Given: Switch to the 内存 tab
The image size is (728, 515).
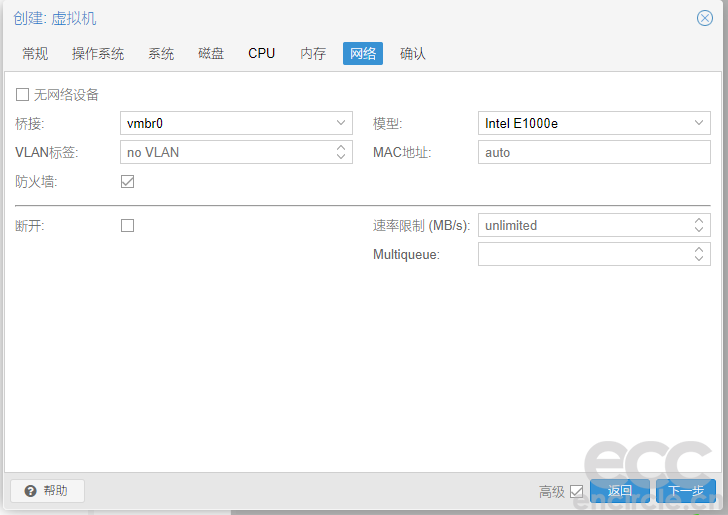Looking at the screenshot, I should coord(313,53).
